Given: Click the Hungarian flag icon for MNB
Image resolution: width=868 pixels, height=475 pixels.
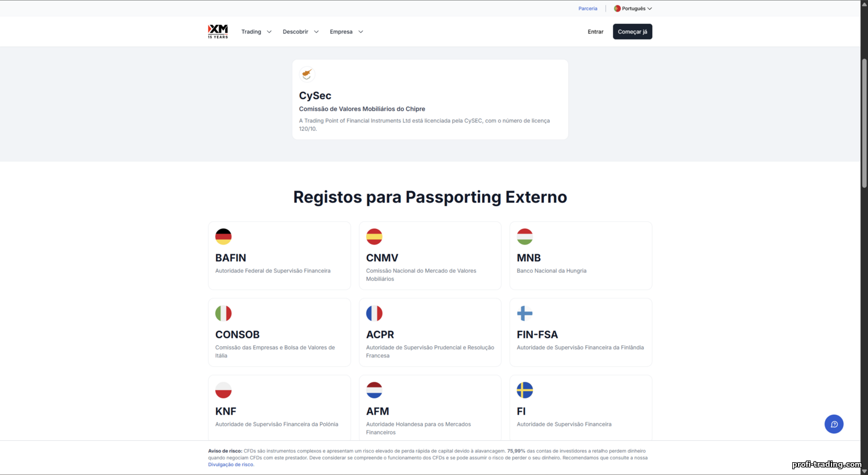Looking at the screenshot, I should pyautogui.click(x=525, y=236).
